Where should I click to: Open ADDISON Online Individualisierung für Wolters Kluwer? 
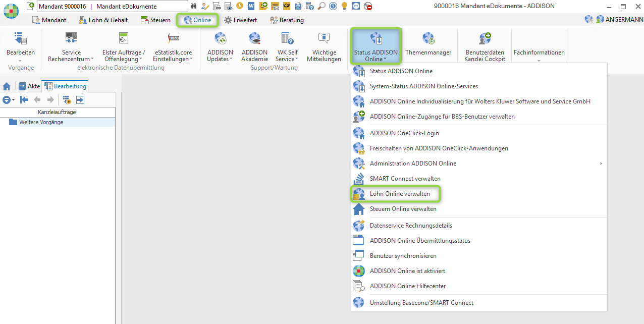coord(478,101)
